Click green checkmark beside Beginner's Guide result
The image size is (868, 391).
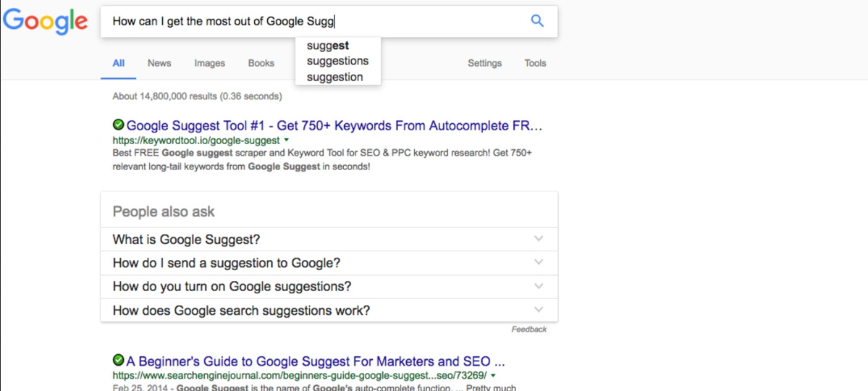pos(119,361)
